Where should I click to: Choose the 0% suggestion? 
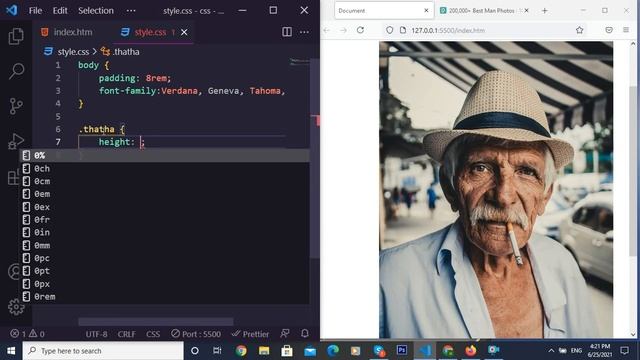point(165,156)
